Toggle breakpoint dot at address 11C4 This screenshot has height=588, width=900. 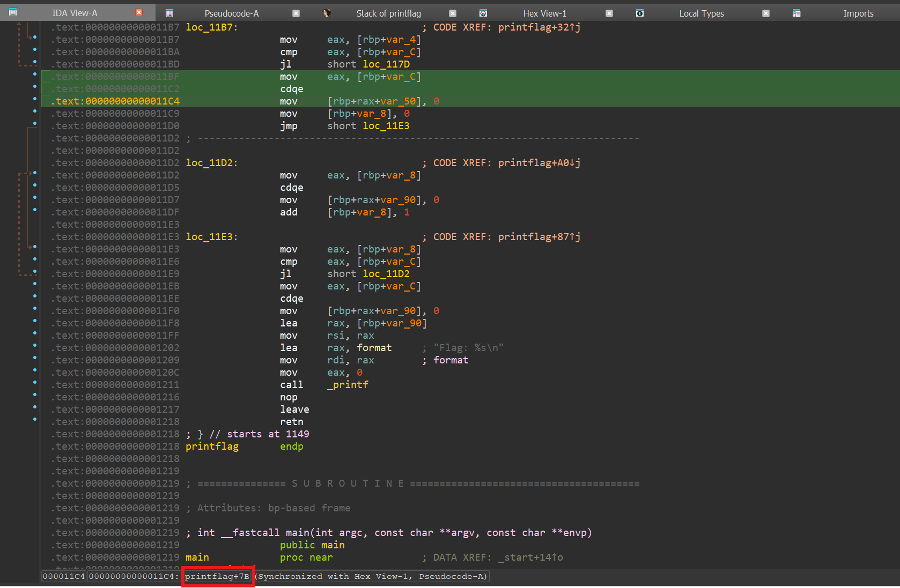point(35,99)
